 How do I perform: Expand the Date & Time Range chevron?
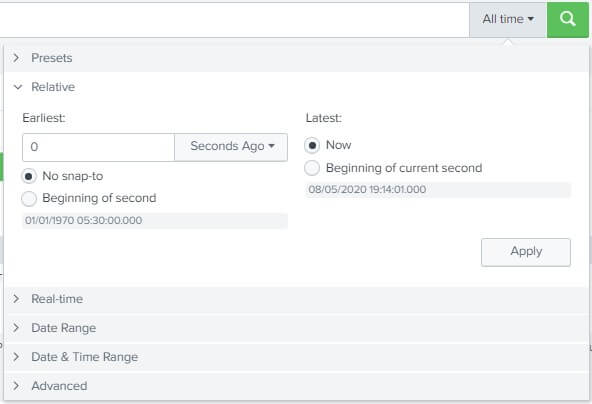click(x=16, y=357)
